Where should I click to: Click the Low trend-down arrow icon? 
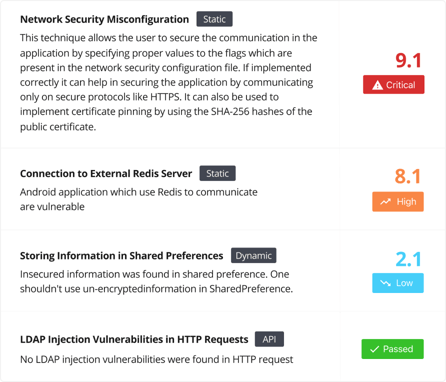(x=386, y=283)
